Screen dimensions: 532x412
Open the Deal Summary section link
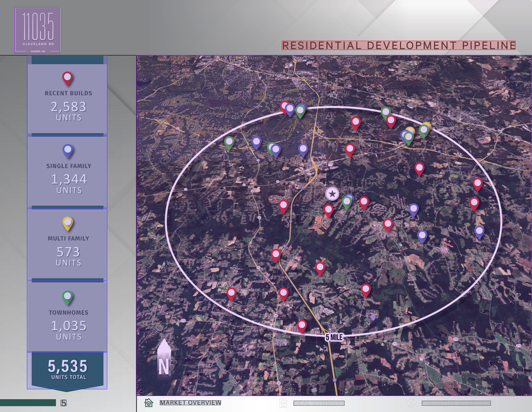click(319, 403)
